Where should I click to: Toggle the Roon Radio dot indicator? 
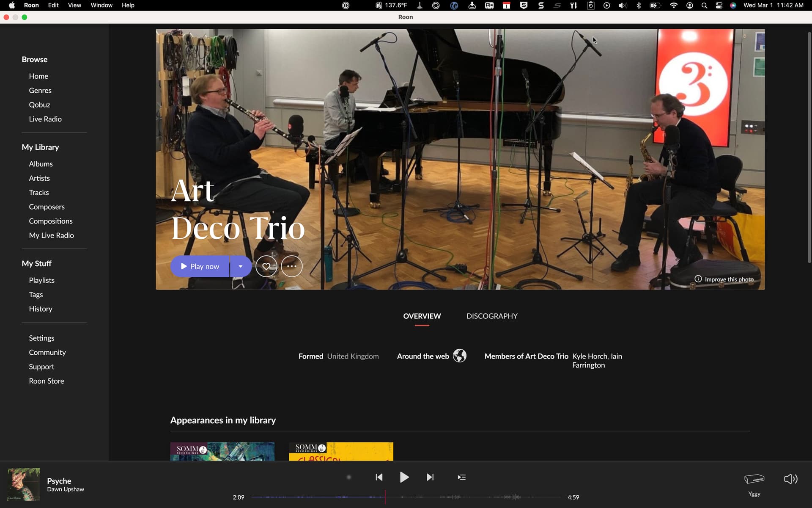point(349,477)
